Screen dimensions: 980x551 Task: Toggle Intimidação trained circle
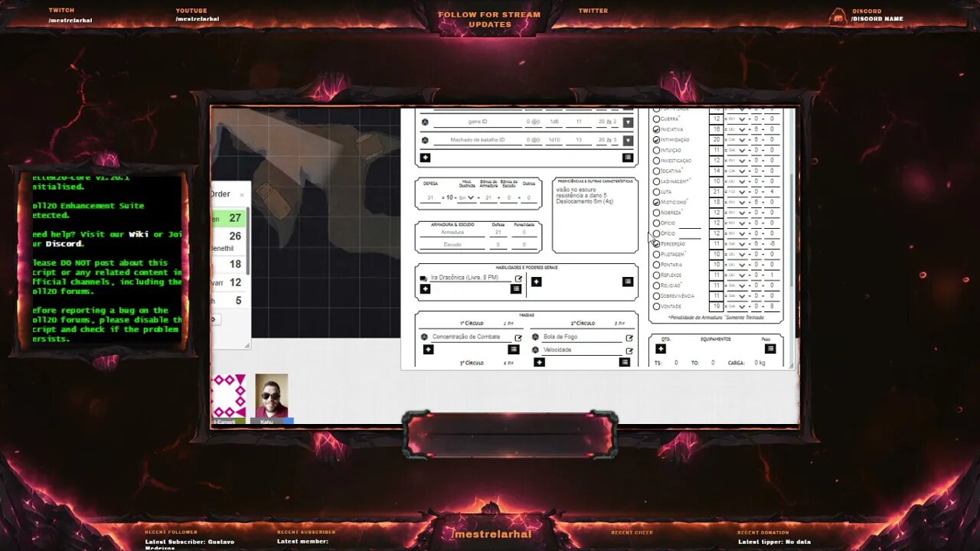click(656, 140)
